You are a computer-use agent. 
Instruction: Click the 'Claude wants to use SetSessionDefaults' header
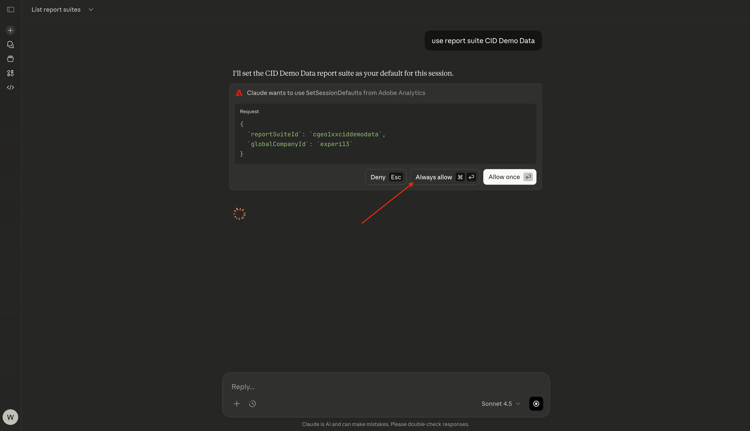[336, 93]
